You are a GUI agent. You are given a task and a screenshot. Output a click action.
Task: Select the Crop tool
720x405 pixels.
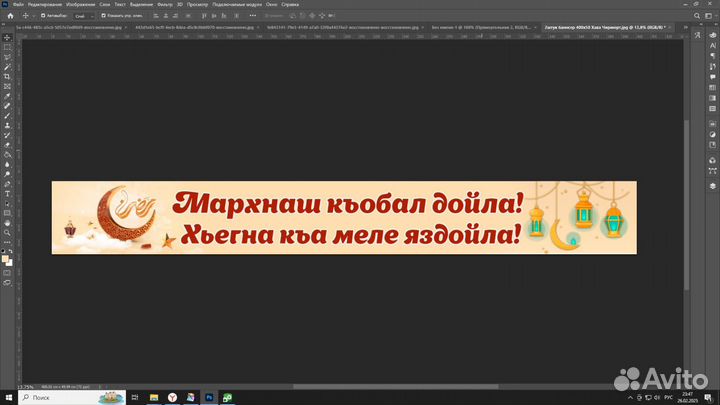pyautogui.click(x=7, y=77)
